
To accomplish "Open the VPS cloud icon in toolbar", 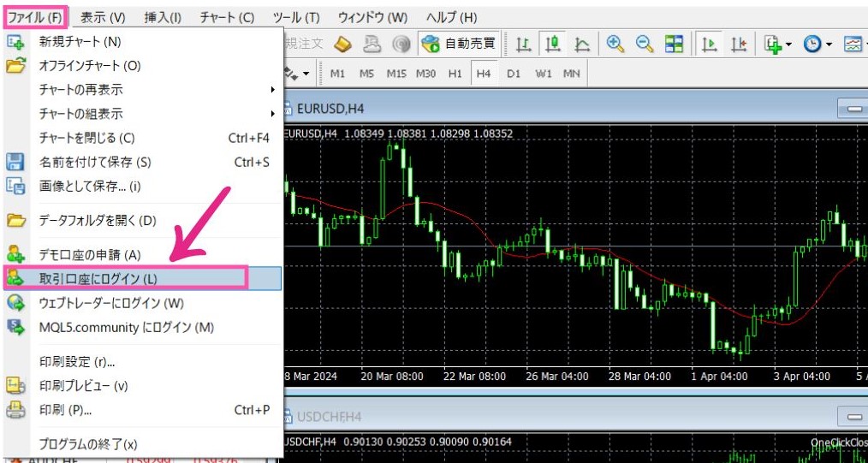I will tap(372, 43).
